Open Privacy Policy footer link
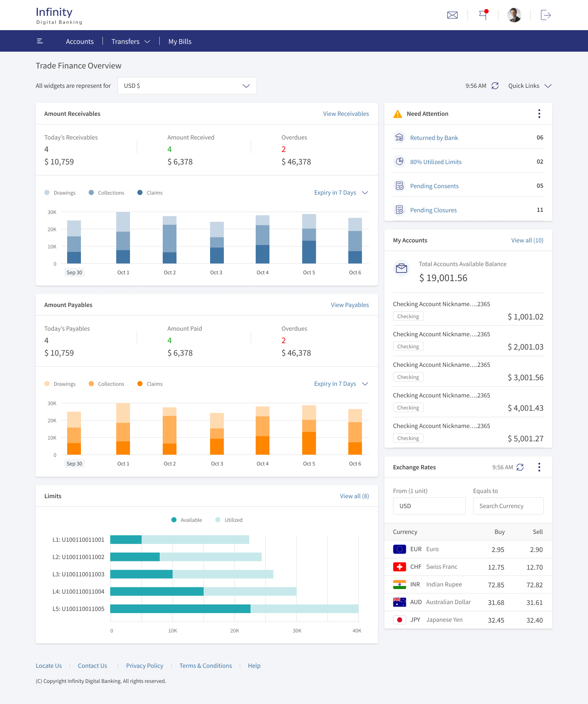 tap(145, 666)
